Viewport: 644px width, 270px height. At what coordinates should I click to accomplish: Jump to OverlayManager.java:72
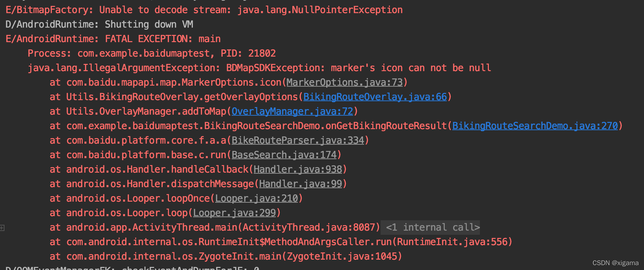(x=292, y=111)
